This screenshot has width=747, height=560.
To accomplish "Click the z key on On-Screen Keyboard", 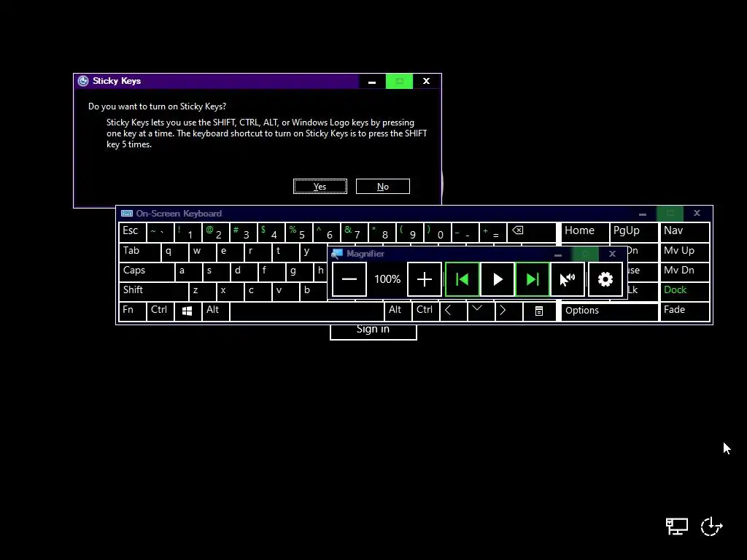I will point(202,291).
